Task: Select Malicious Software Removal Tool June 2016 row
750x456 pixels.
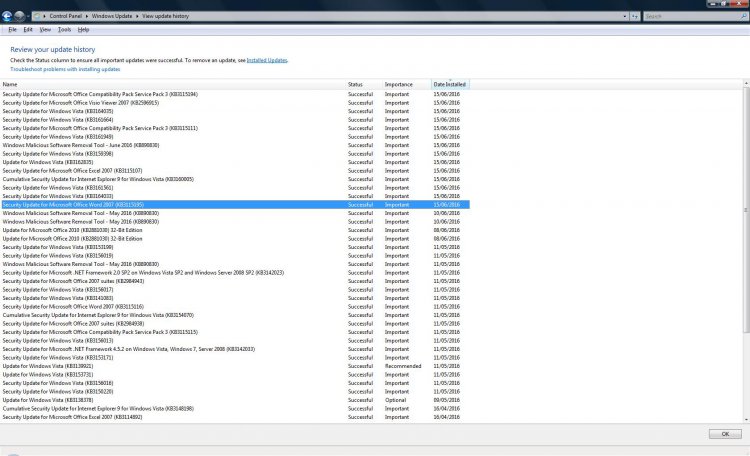Action: [x=235, y=145]
